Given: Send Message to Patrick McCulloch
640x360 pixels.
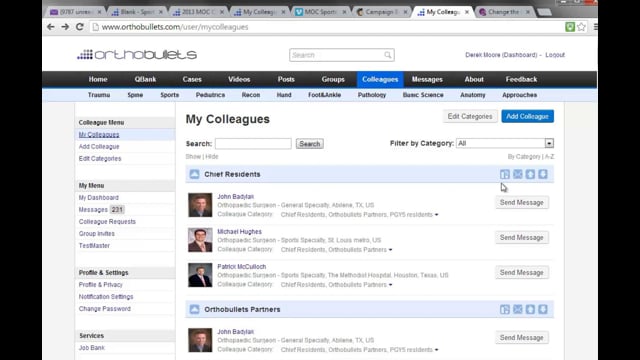Looking at the screenshot, I should 522,273.
